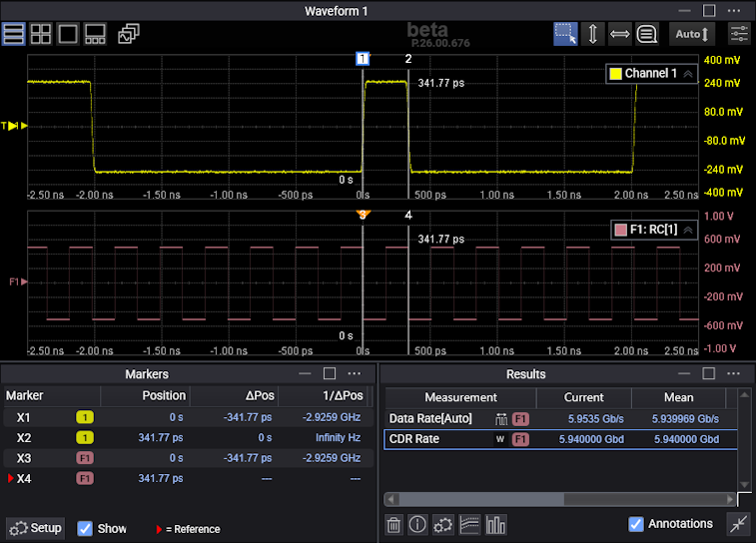Click the horizontal scale arrows tool
This screenshot has width=756, height=543.
pyautogui.click(x=619, y=33)
